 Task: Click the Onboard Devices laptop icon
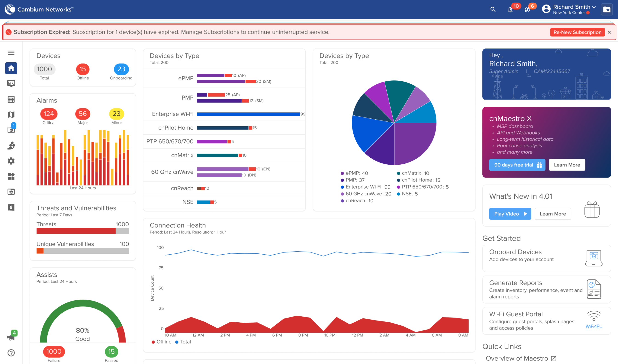pyautogui.click(x=594, y=258)
